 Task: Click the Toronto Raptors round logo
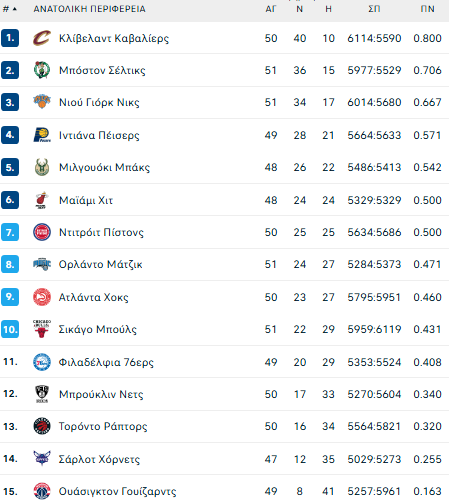[x=42, y=426]
